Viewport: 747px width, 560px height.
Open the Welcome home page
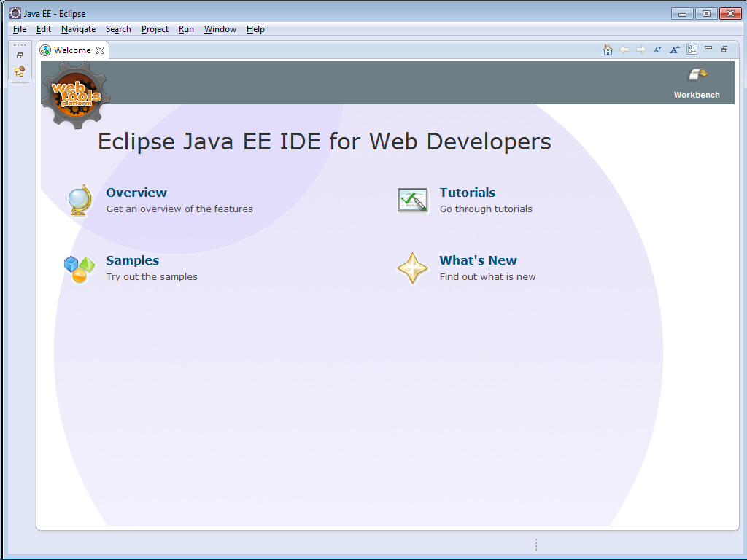click(608, 50)
